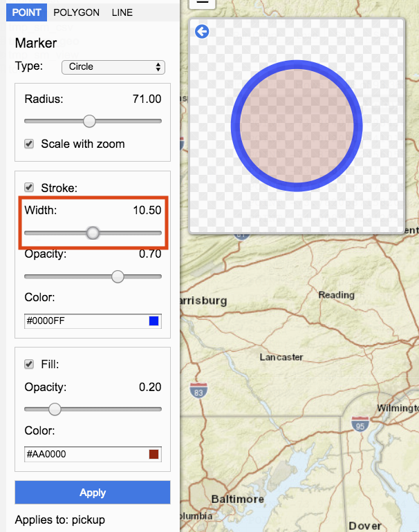Disable the Stroke checkbox
419x532 pixels.
[29, 187]
